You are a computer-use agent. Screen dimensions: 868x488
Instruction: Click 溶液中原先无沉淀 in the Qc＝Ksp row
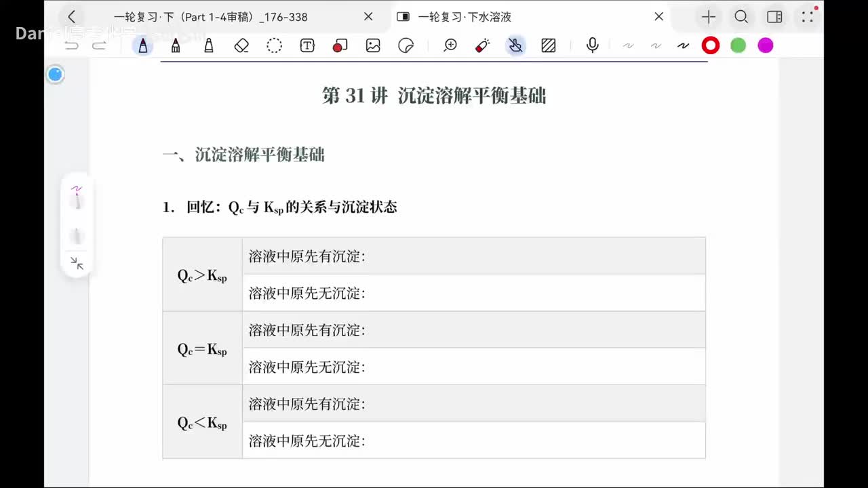(x=307, y=367)
